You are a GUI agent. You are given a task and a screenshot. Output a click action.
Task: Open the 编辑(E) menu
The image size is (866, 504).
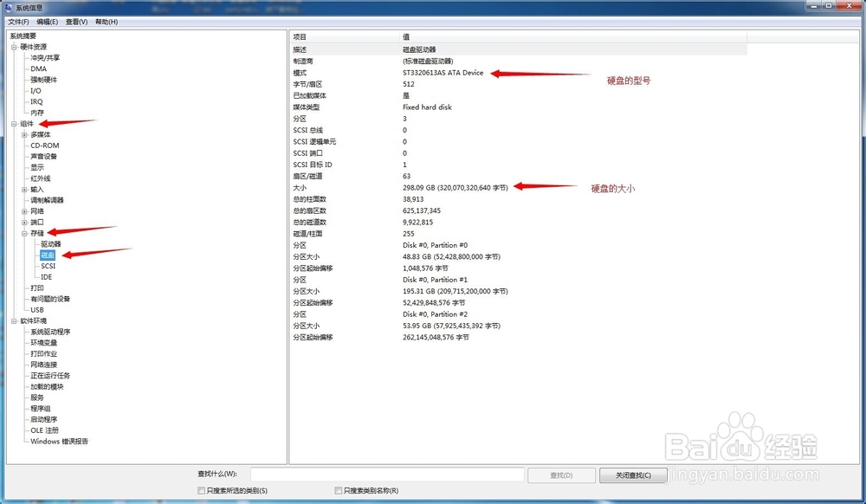pos(47,22)
